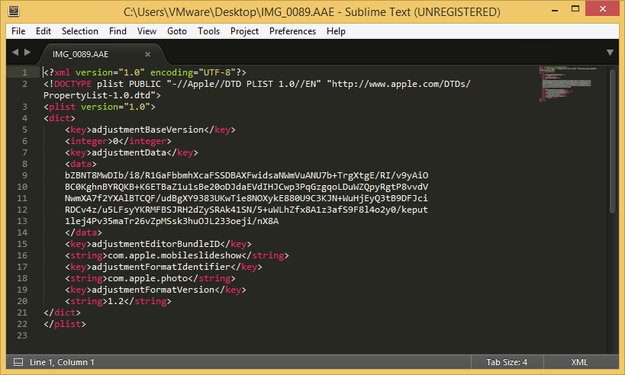Open the View menu

pyautogui.click(x=147, y=31)
